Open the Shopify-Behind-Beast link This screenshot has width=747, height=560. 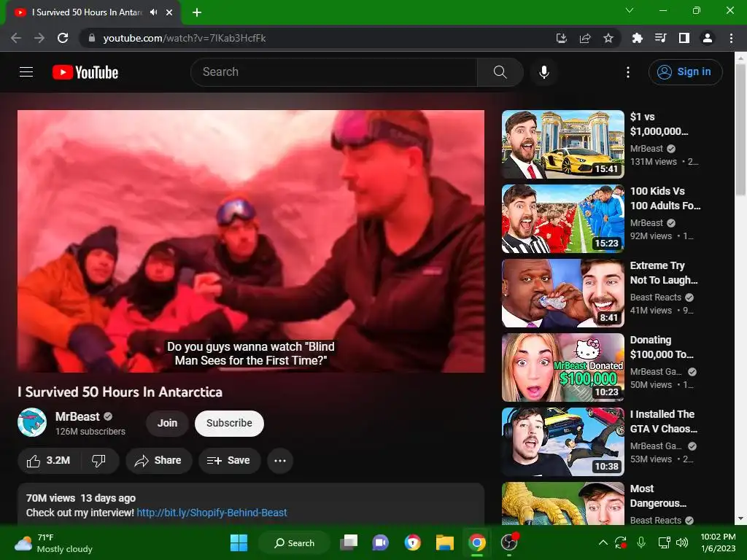[x=212, y=513]
